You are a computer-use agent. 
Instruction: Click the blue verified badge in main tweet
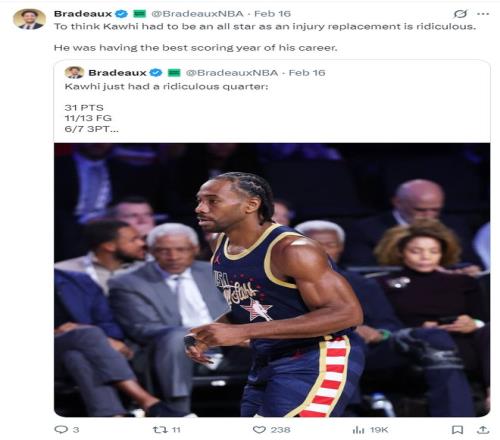121,14
